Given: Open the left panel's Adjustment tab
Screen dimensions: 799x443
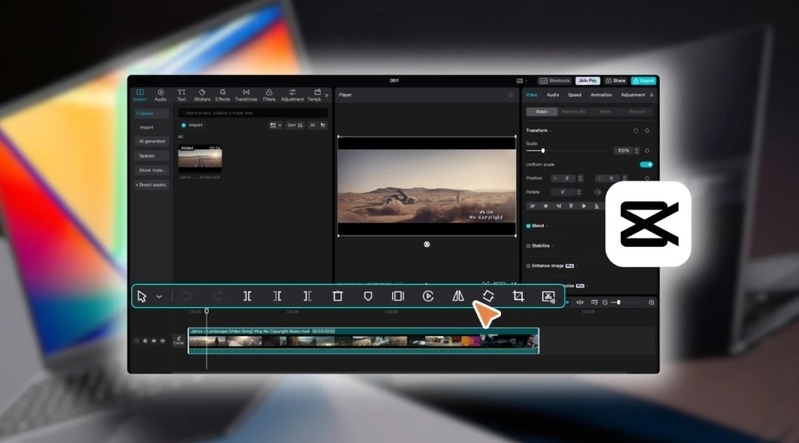Looking at the screenshot, I should click(x=292, y=95).
